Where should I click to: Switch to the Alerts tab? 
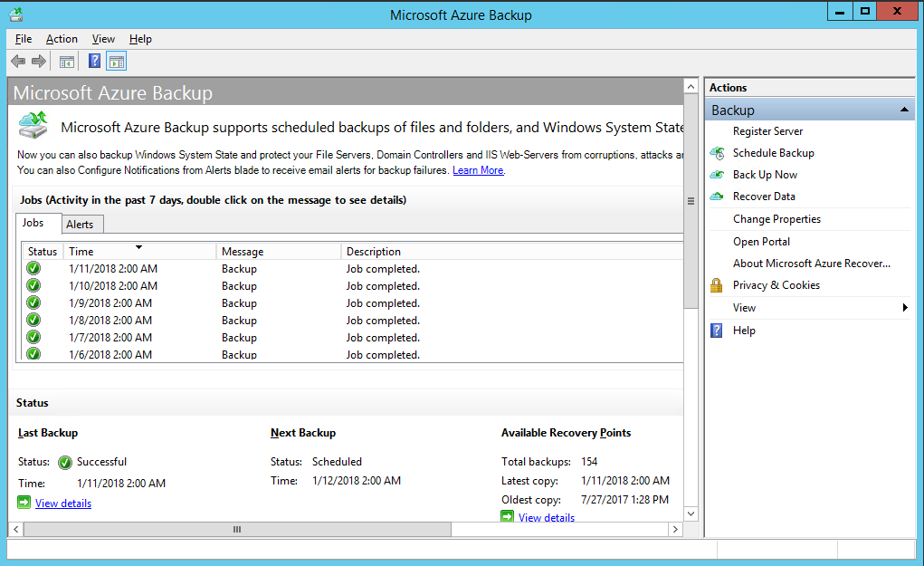point(80,225)
